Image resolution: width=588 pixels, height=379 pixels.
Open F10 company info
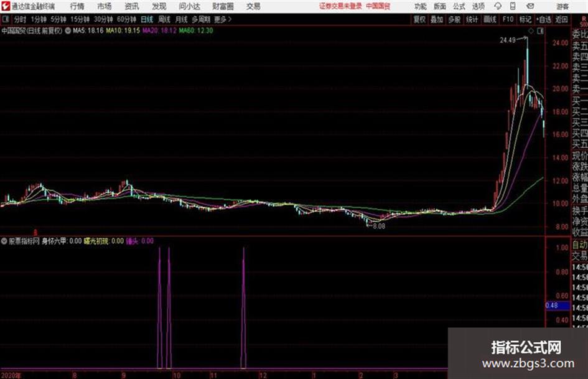coord(508,19)
